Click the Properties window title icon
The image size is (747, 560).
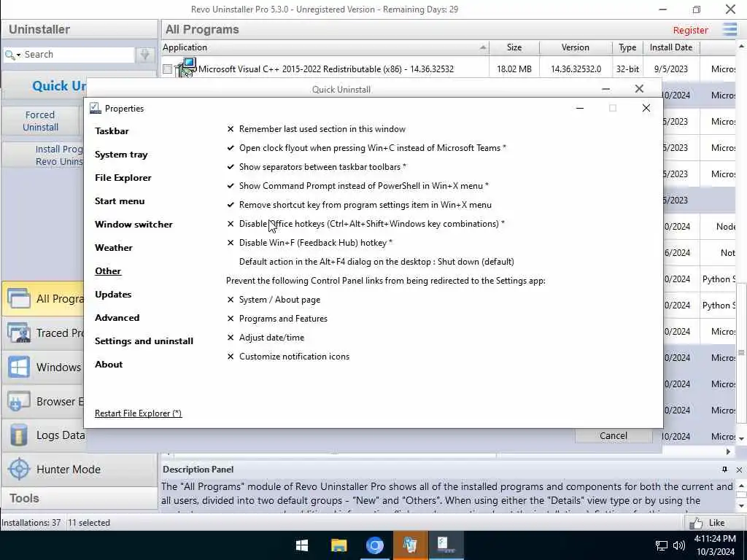[x=96, y=109]
